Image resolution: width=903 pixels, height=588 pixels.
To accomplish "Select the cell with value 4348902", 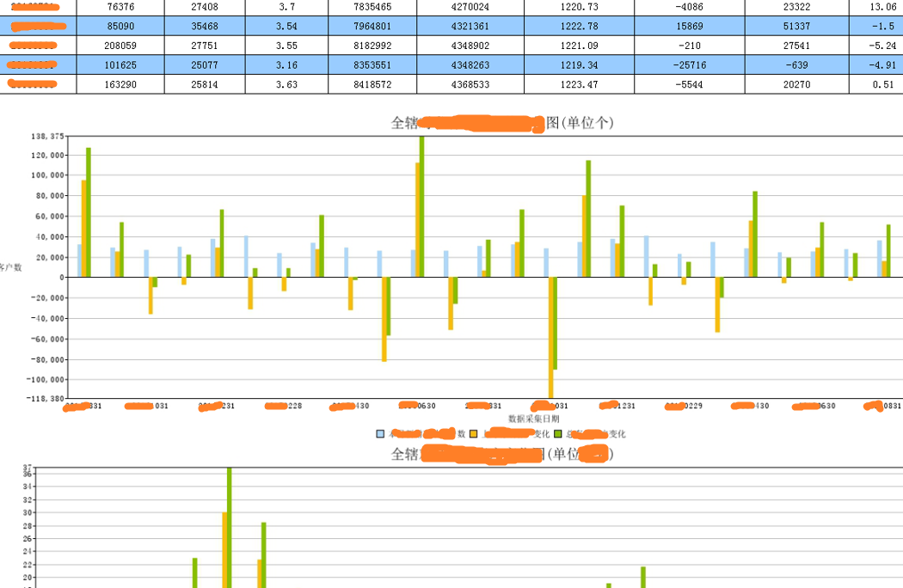I will [x=470, y=45].
